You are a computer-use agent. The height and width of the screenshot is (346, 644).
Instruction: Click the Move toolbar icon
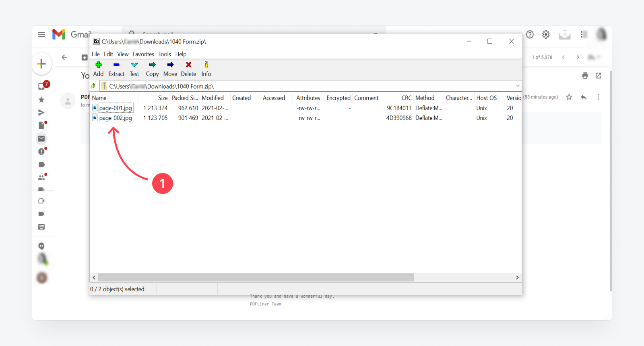coord(170,65)
